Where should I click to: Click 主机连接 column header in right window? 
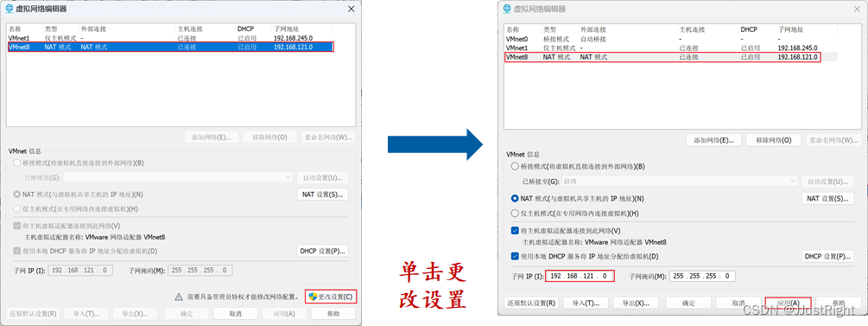[x=693, y=29]
